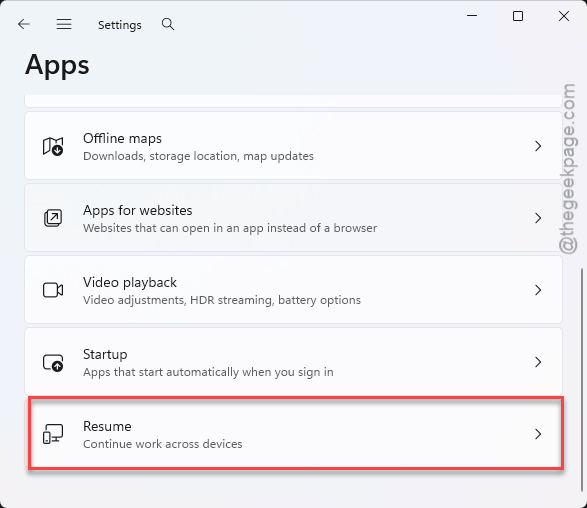The height and width of the screenshot is (508, 587).
Task: Go back with the back arrow
Action: click(24, 24)
